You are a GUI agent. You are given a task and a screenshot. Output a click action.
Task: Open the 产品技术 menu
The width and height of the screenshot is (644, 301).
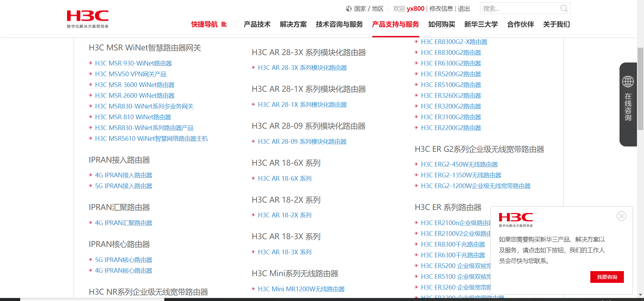[x=257, y=25]
